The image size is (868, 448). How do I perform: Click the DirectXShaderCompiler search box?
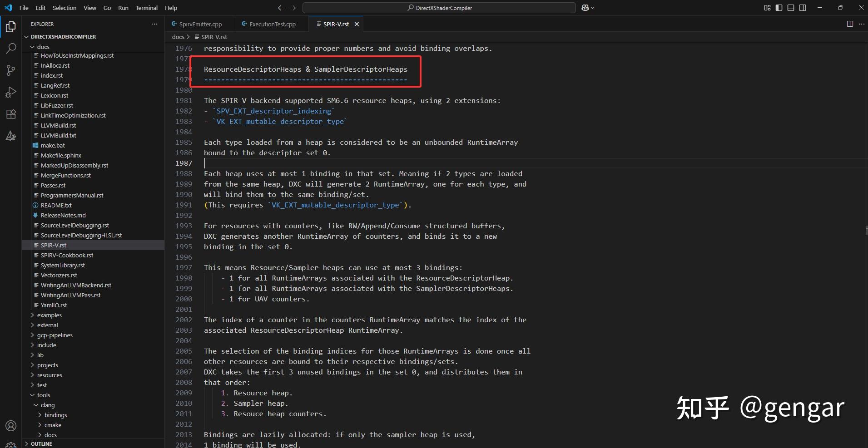pyautogui.click(x=439, y=8)
